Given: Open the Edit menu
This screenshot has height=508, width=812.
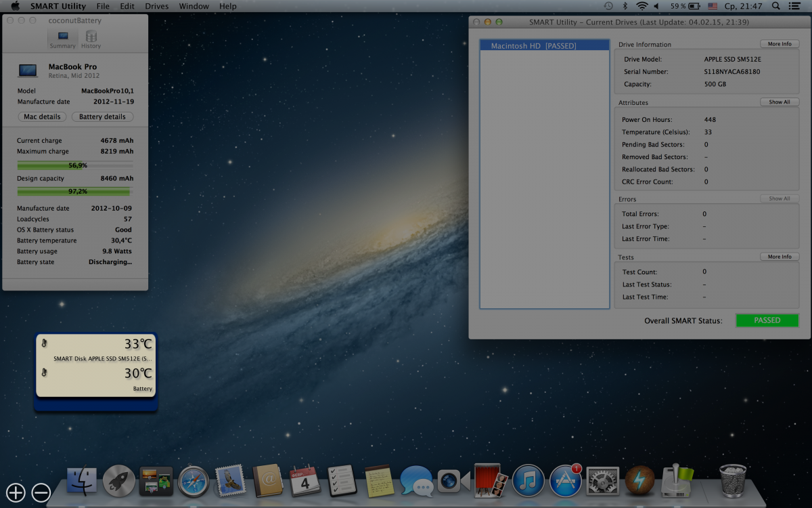Looking at the screenshot, I should tap(127, 6).
